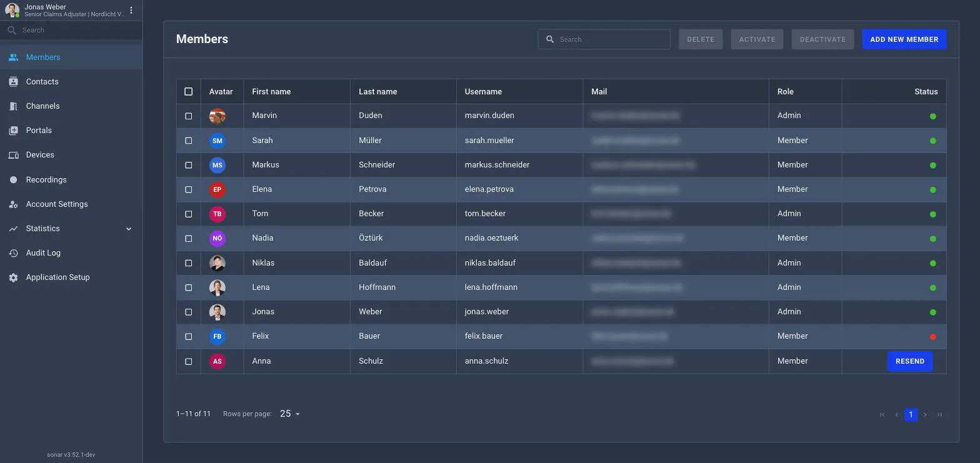Click the sidebar Search input
Image resolution: width=980 pixels, height=463 pixels.
tap(71, 30)
